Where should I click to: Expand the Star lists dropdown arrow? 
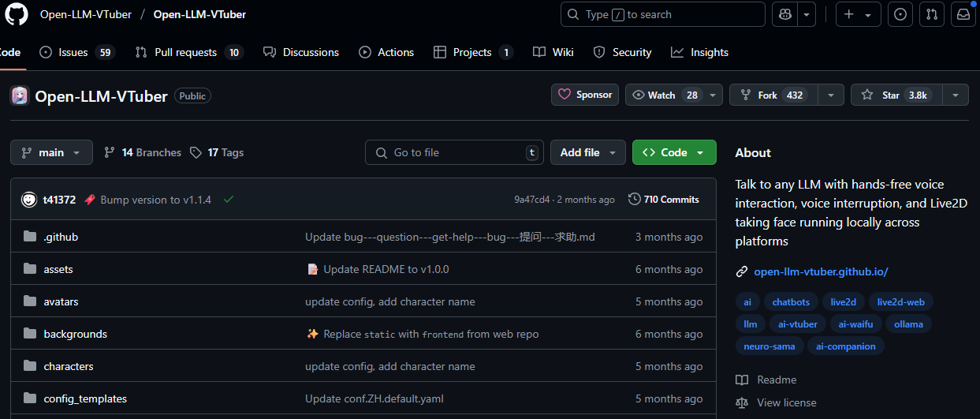[x=956, y=95]
